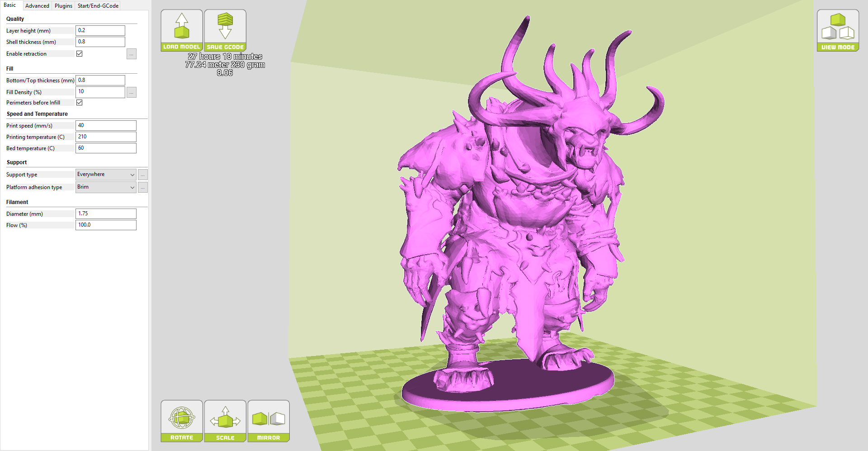Click the Print speed input field

click(x=106, y=125)
